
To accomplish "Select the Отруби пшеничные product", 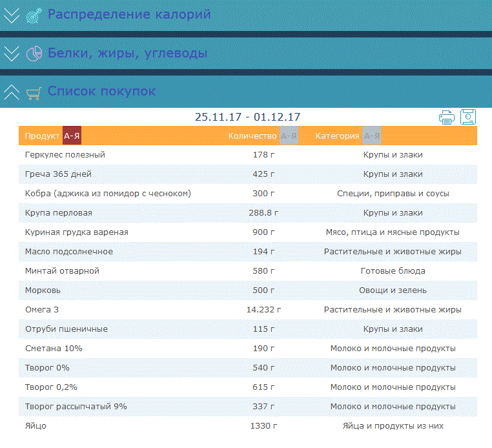I will pos(67,329).
